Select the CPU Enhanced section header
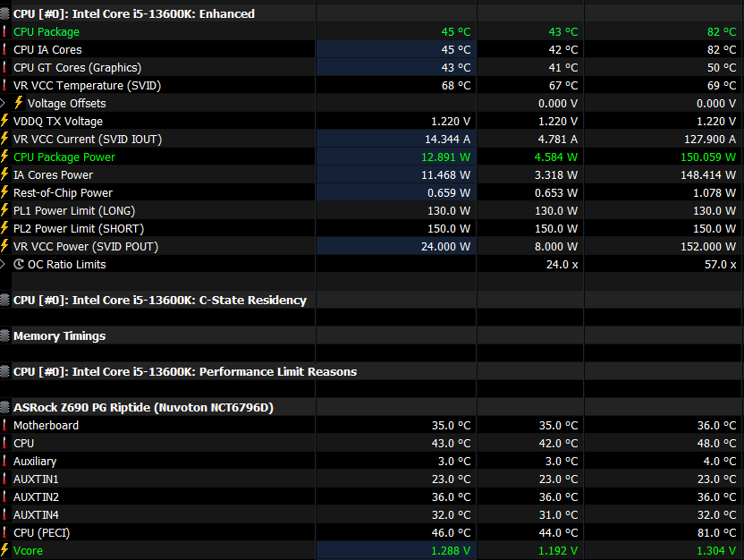Image resolution: width=744 pixels, height=560 pixels. click(x=372, y=13)
